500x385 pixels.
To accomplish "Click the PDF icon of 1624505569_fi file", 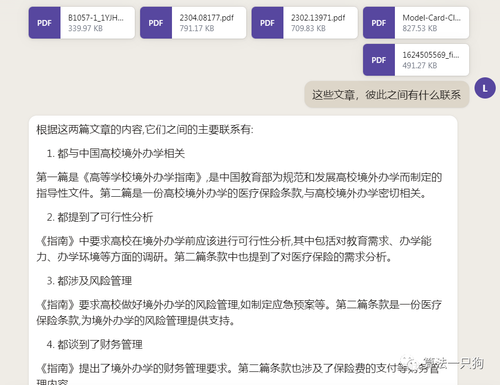I will [379, 60].
